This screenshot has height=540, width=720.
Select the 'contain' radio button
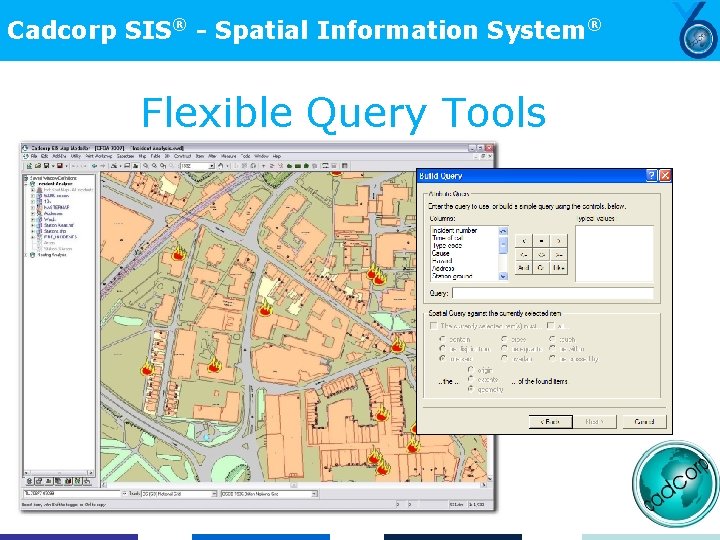(443, 339)
